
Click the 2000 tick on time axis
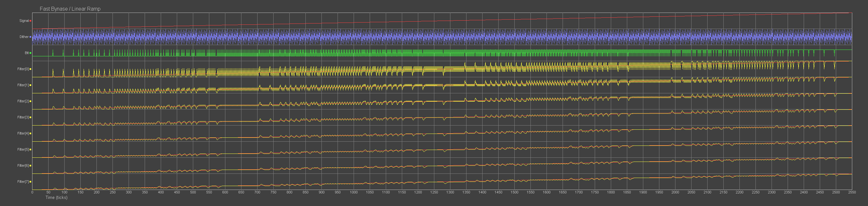(675, 192)
